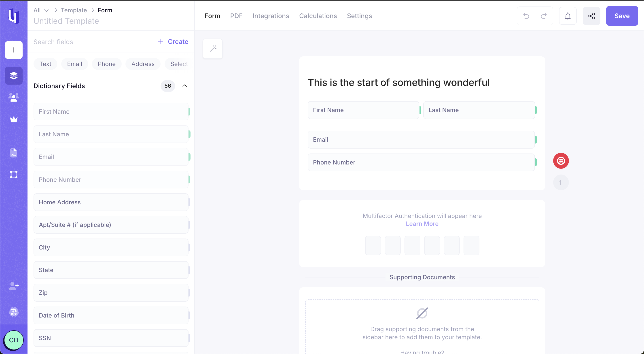Click the crown premium icon
The image size is (644, 354).
point(13,119)
